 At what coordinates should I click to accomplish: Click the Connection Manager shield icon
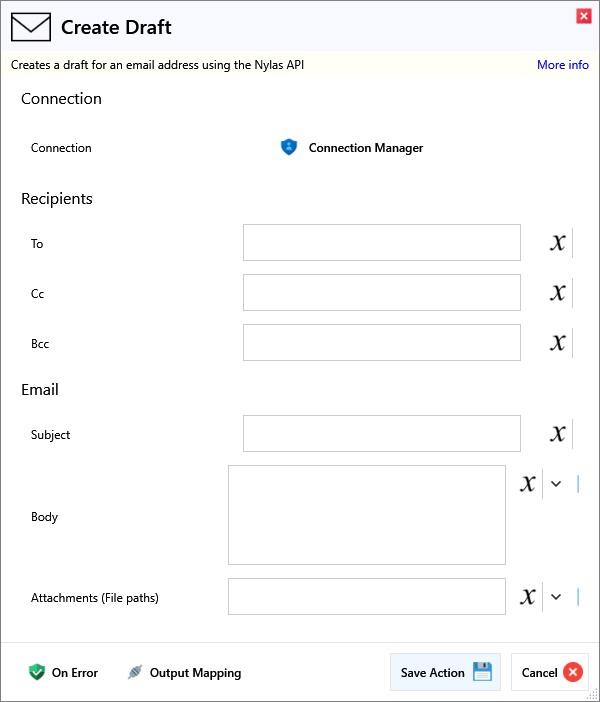(x=289, y=148)
